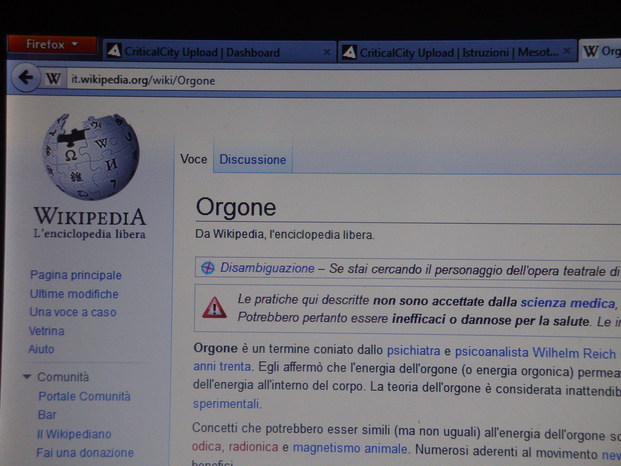Open the Wilhelm Reich link

click(x=574, y=353)
